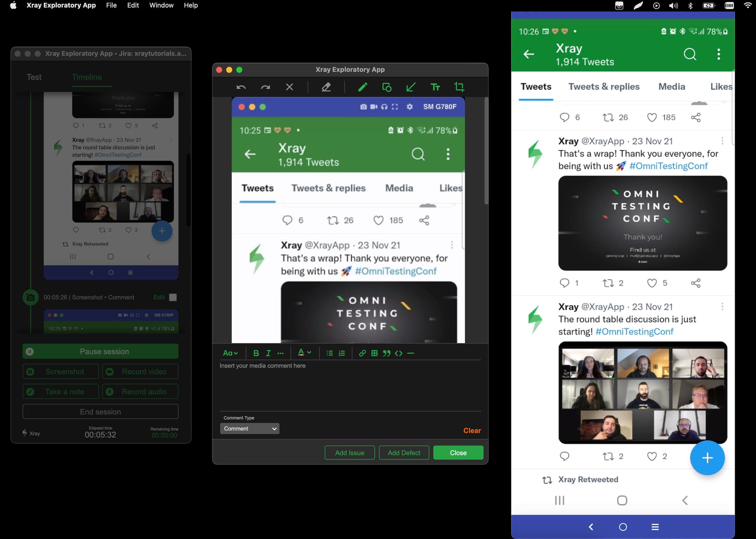Tap the blue compose tweet plus button on phone
Image resolution: width=756 pixels, height=539 pixels.
click(707, 458)
